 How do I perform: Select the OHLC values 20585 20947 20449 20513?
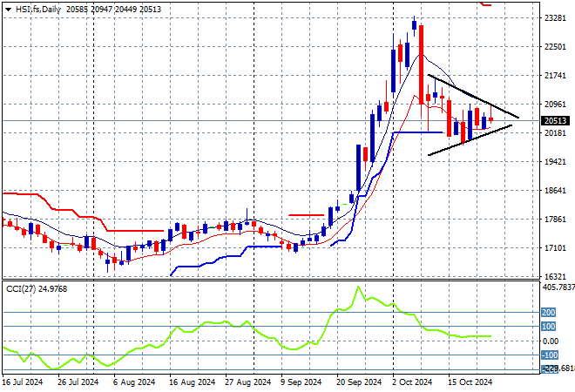tap(113, 10)
